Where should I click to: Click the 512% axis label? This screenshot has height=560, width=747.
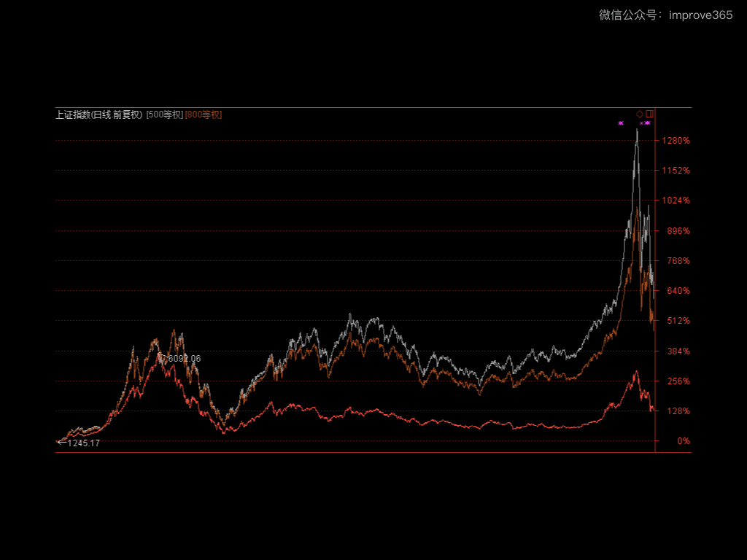pos(676,321)
